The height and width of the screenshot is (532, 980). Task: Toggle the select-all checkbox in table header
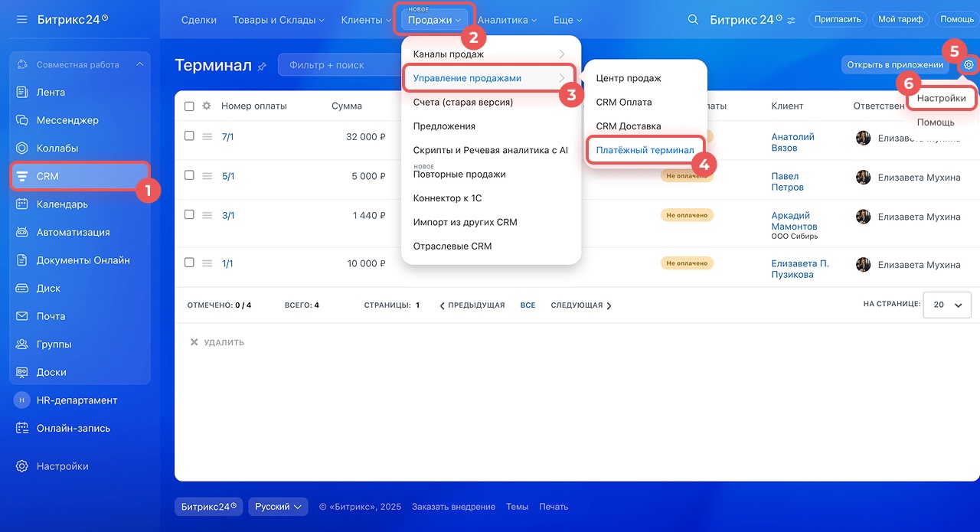coord(189,106)
